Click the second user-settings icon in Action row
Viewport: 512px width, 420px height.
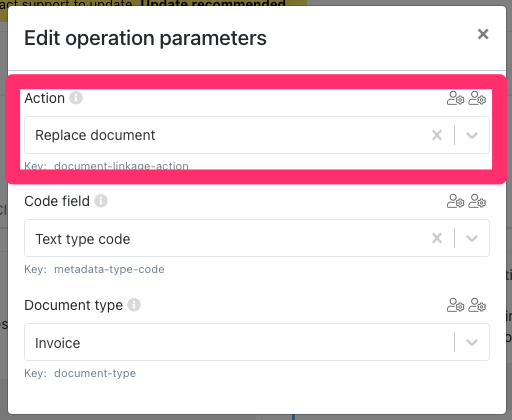[x=477, y=98]
